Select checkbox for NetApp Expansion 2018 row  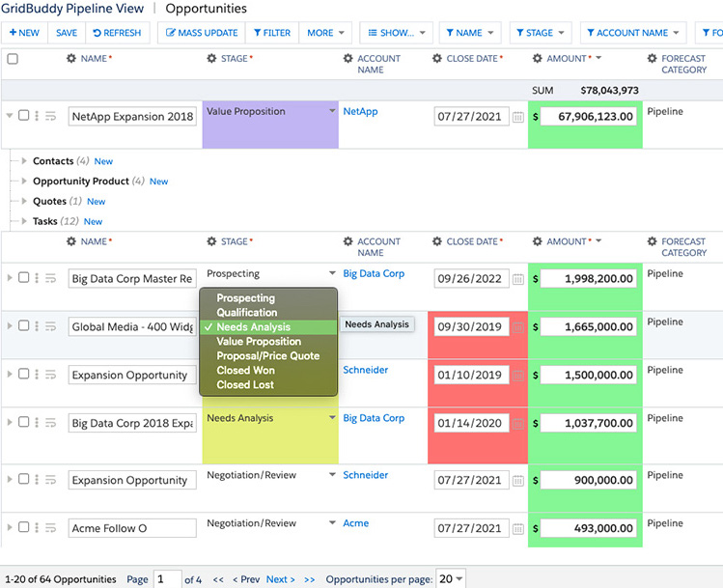coord(23,115)
